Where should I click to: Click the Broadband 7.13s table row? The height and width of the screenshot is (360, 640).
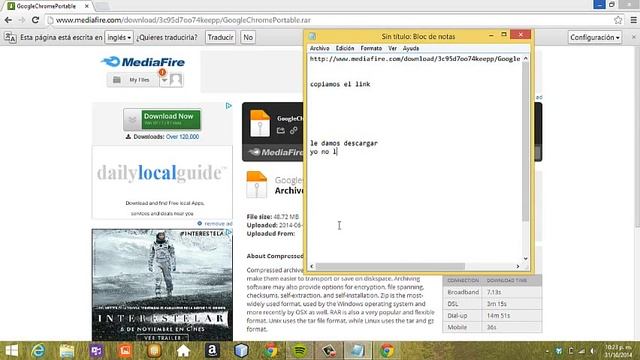[x=492, y=292]
